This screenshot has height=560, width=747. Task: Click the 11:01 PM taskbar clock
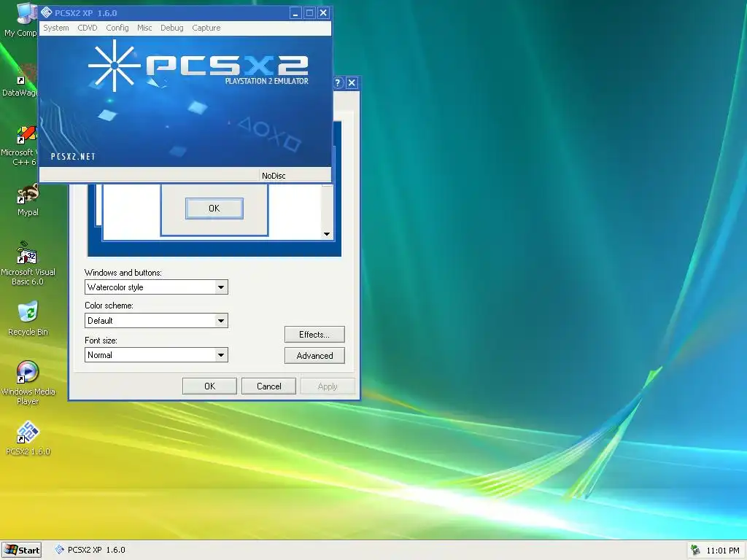pyautogui.click(x=723, y=550)
